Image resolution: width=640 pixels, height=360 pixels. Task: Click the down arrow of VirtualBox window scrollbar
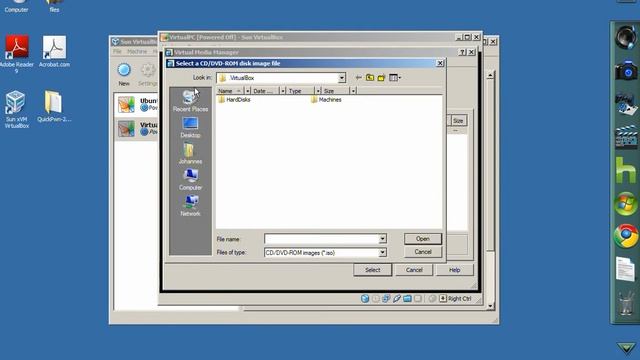(x=491, y=306)
